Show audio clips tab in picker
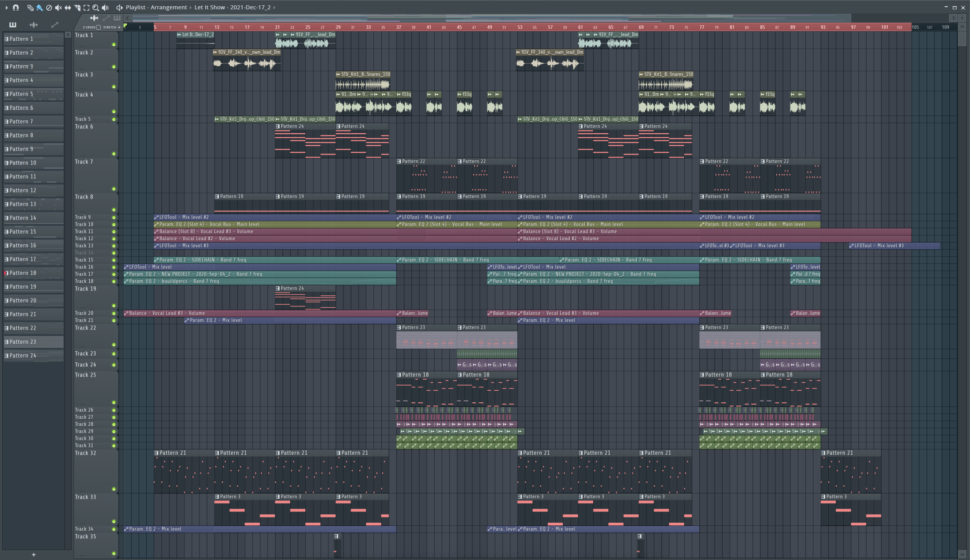The image size is (970, 560). pos(33,25)
